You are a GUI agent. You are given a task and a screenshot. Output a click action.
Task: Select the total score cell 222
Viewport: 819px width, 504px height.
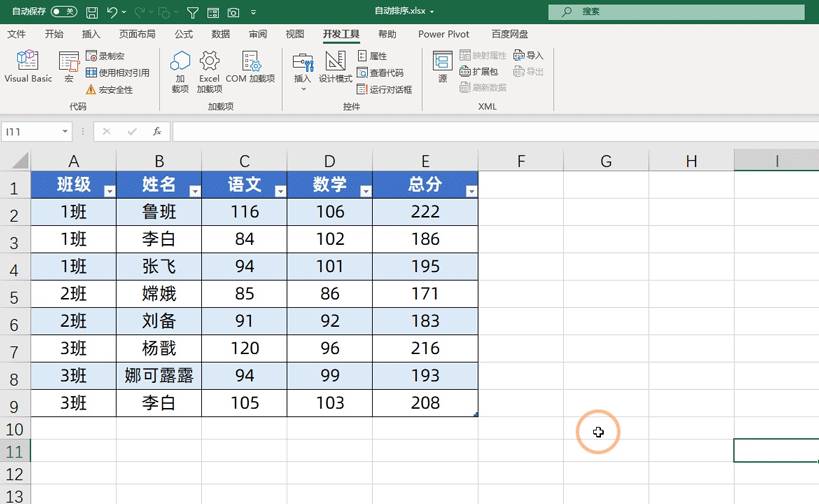425,212
